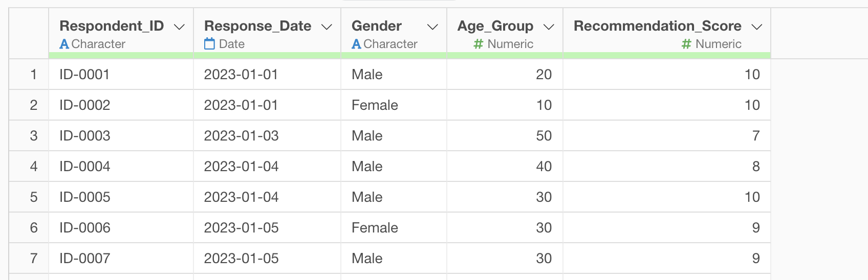868x280 pixels.
Task: Click the ID-0003 cell
Action: pyautogui.click(x=121, y=136)
